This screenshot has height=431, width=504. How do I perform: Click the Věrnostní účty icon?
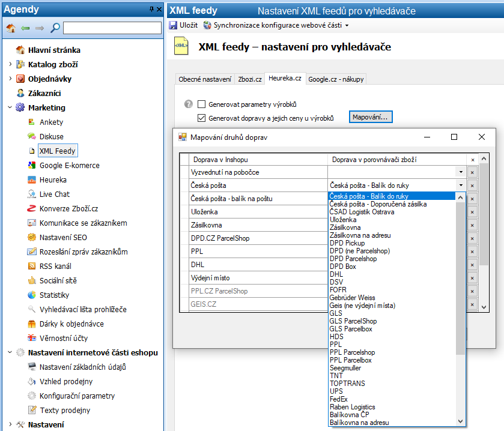pos(31,338)
